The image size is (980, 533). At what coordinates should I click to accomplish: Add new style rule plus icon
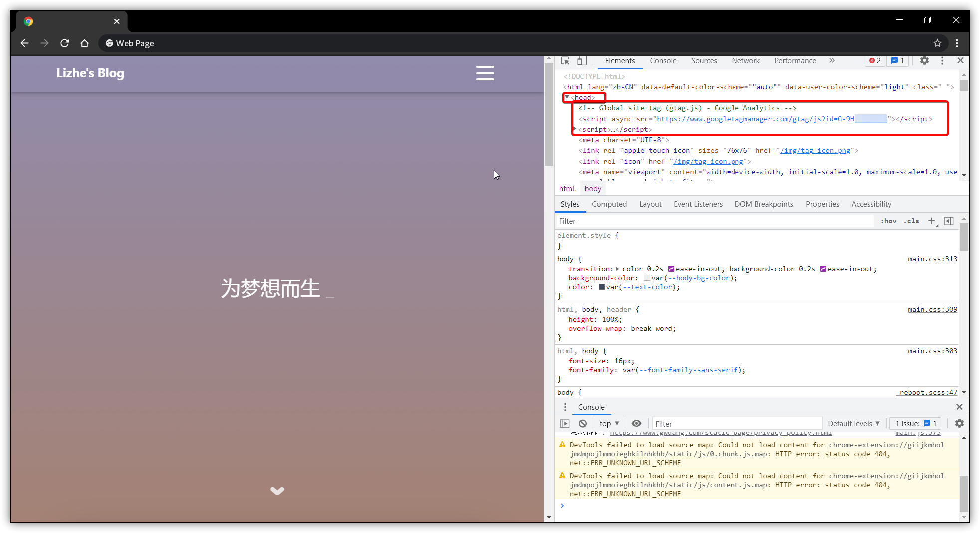point(932,221)
